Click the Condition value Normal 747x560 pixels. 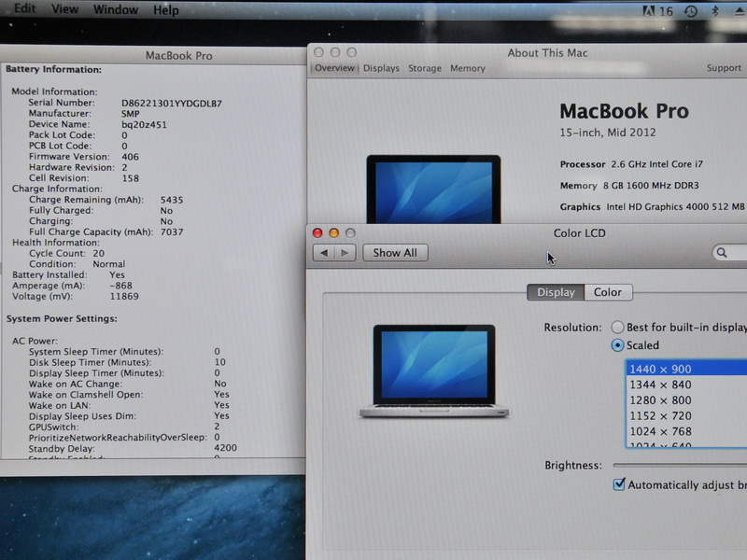point(109,264)
